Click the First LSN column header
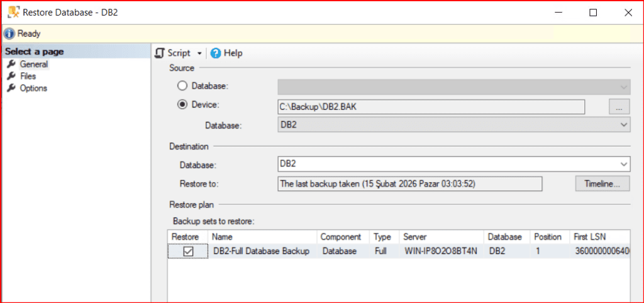644x303 pixels. coord(589,237)
